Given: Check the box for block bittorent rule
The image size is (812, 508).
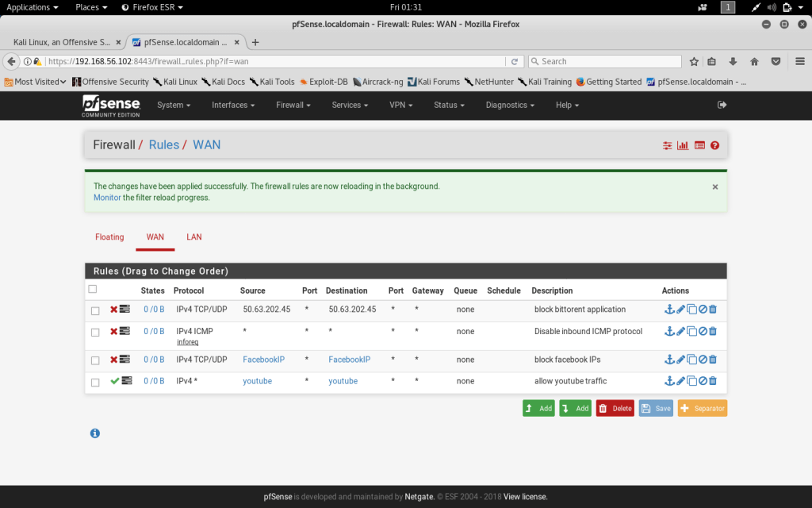Looking at the screenshot, I should click(x=95, y=310).
